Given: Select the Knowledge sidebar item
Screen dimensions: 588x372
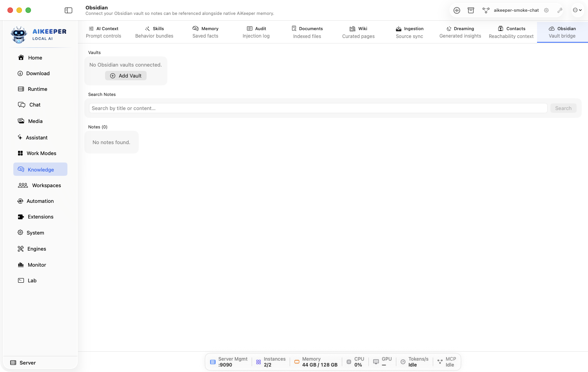Looking at the screenshot, I should coord(40,169).
